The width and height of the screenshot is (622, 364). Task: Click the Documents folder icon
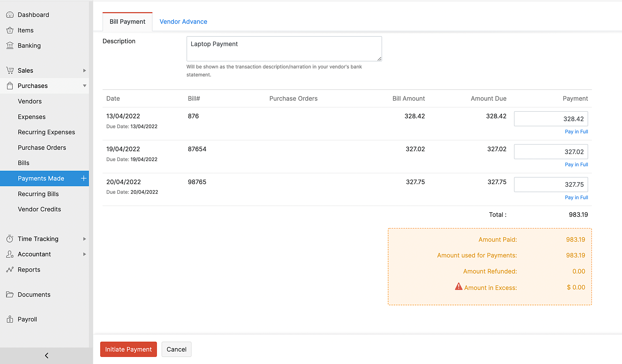(10, 294)
